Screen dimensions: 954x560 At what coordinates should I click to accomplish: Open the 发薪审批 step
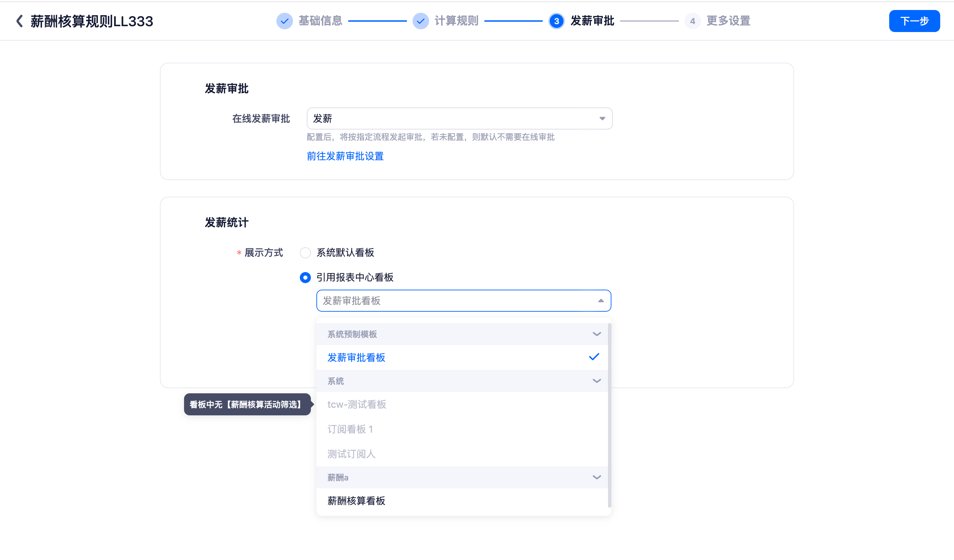(592, 21)
